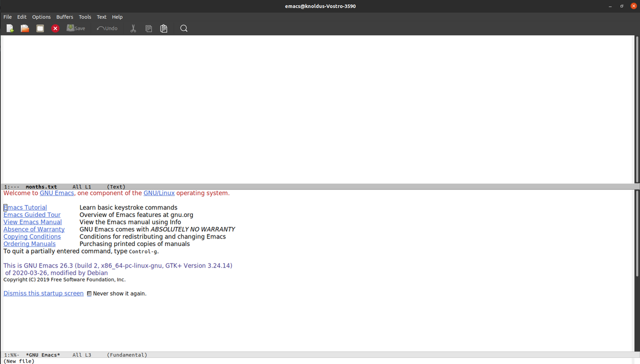Open the Buffers menu
Image resolution: width=640 pixels, height=364 pixels.
(x=65, y=17)
